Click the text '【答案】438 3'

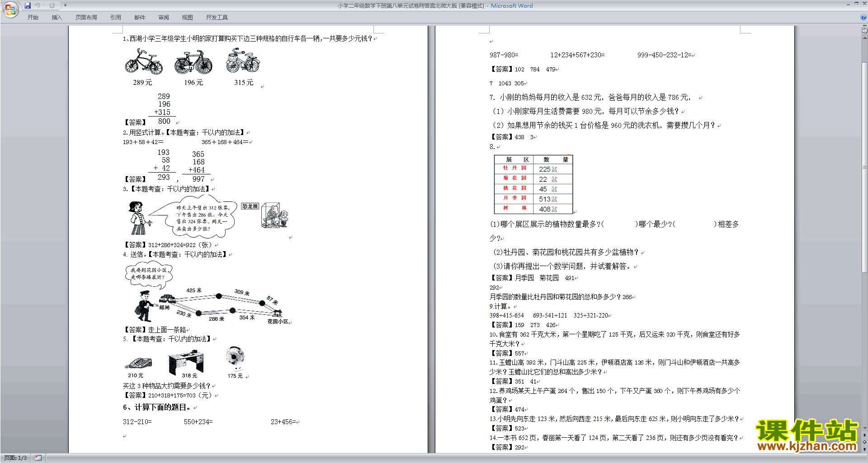[512, 137]
